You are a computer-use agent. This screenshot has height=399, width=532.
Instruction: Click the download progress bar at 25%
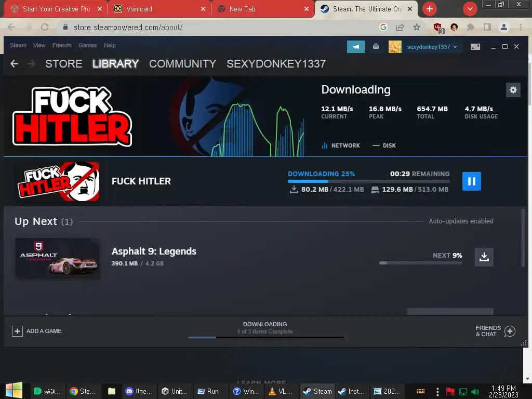[x=369, y=181]
